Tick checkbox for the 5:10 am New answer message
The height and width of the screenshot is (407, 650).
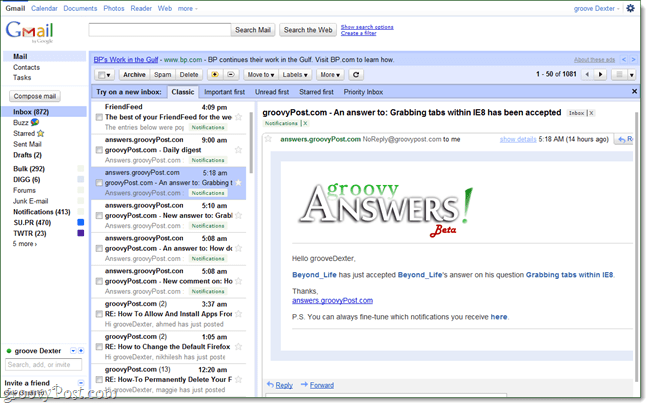(x=99, y=216)
